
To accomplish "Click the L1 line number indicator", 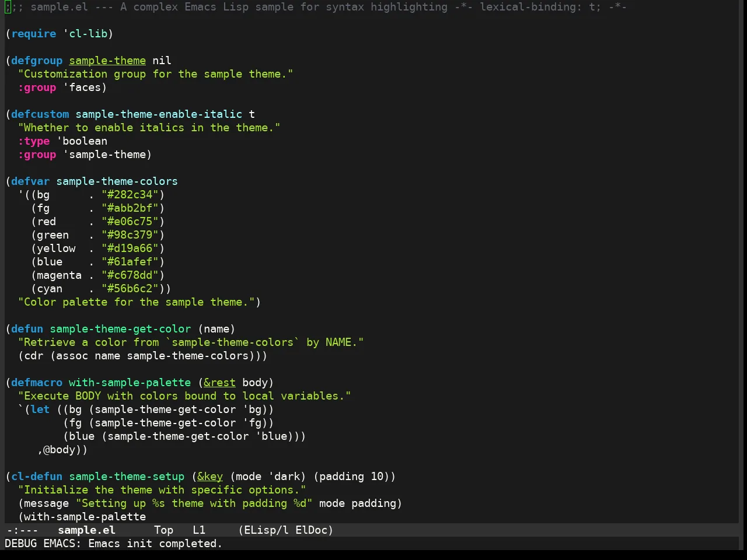I will click(x=199, y=530).
